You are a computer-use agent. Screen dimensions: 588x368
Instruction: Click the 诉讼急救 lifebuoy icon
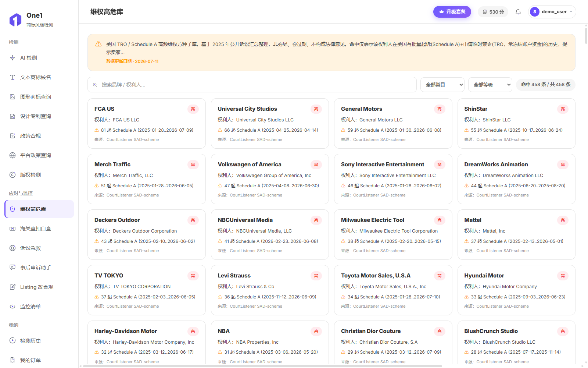point(12,248)
